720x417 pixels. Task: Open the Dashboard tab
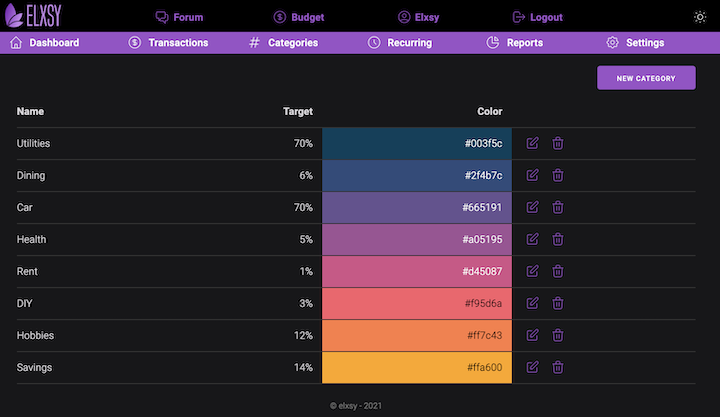(x=44, y=43)
